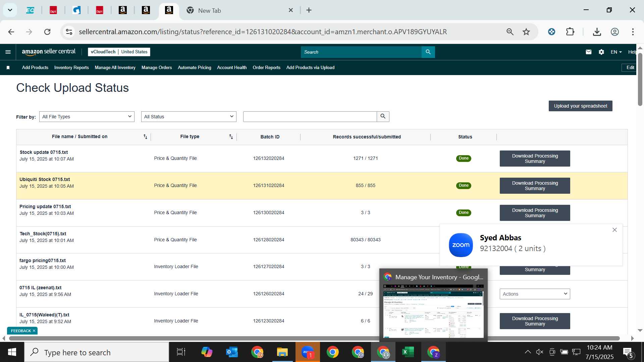Click the browser forward arrow

point(29,32)
